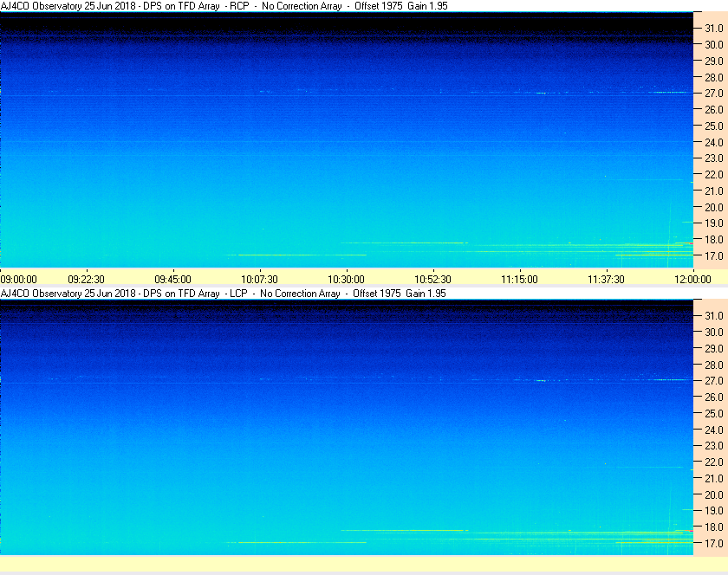The image size is (728, 575).
Task: Click 29.0 frequency label in RCP panel
Action: coord(714,61)
